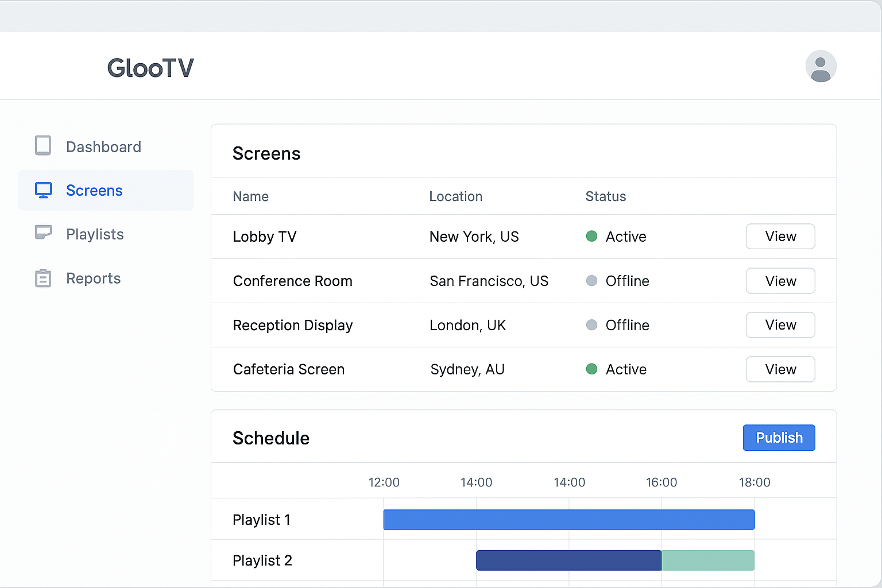View the Reception Display screen

click(780, 325)
